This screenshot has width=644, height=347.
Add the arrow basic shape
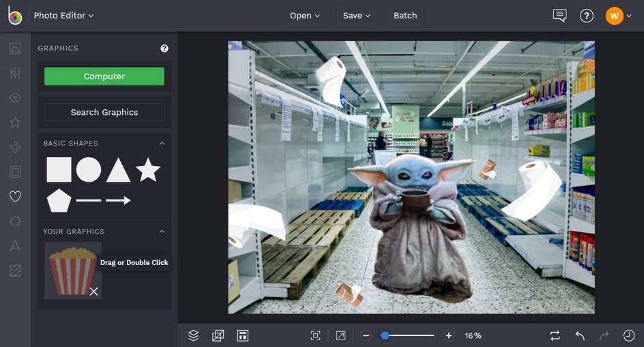(x=118, y=201)
